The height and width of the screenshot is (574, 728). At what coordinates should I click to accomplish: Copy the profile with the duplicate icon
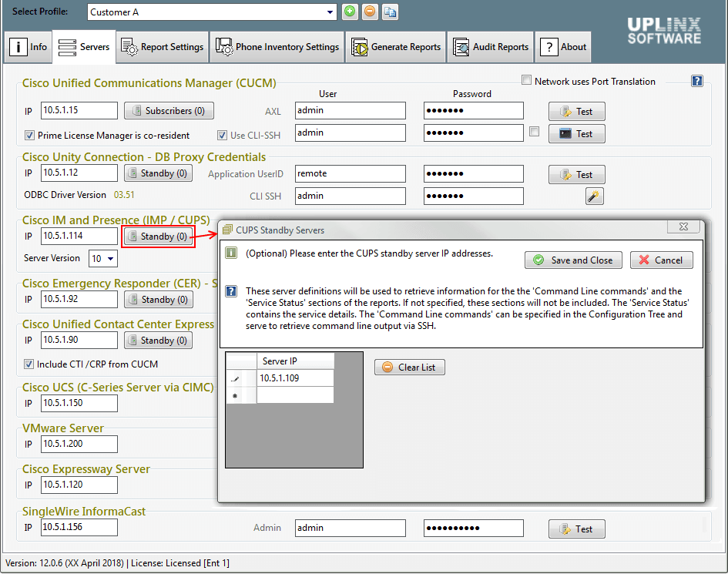coord(390,12)
